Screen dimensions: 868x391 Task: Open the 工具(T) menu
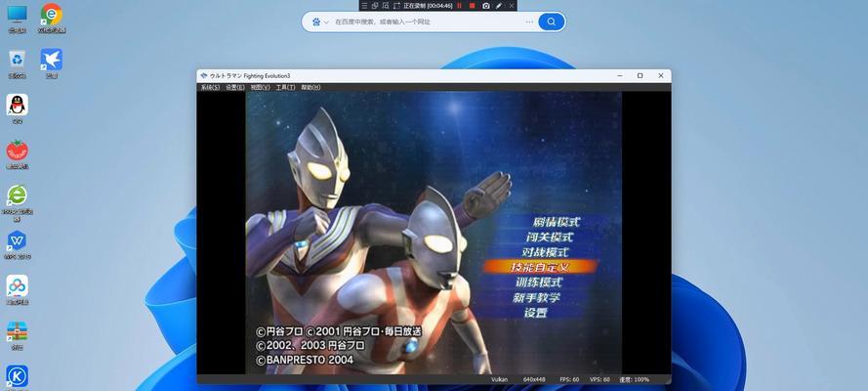click(285, 88)
